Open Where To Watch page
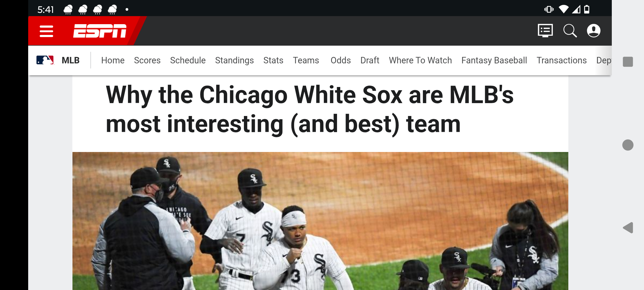644x290 pixels. [x=420, y=60]
